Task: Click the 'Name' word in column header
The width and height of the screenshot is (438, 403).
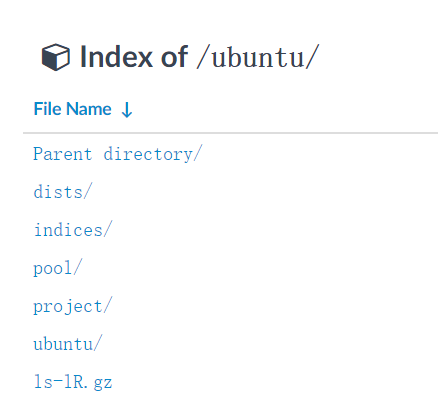Action: coord(89,109)
